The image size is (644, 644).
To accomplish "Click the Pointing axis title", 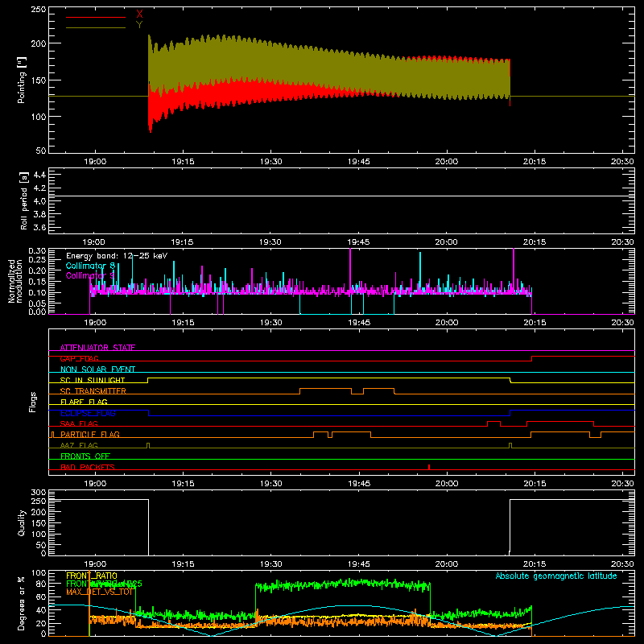I will 22,80.
